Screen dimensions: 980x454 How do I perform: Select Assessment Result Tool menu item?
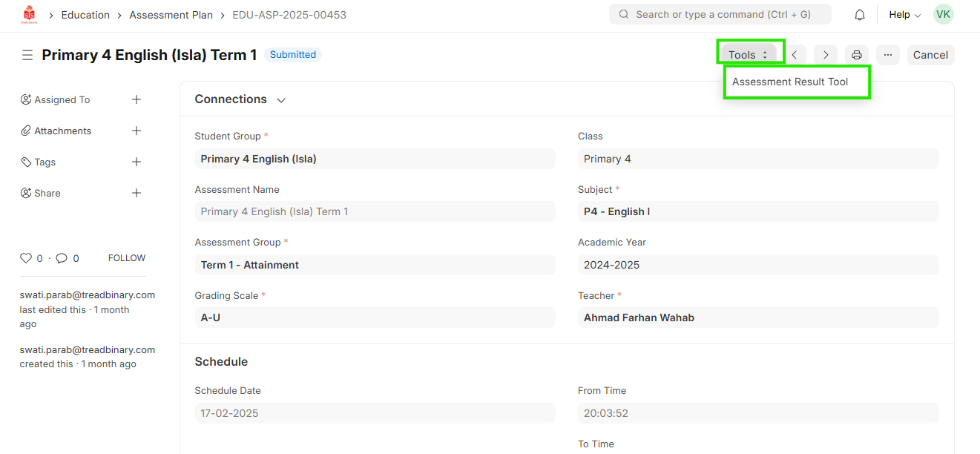pos(790,82)
